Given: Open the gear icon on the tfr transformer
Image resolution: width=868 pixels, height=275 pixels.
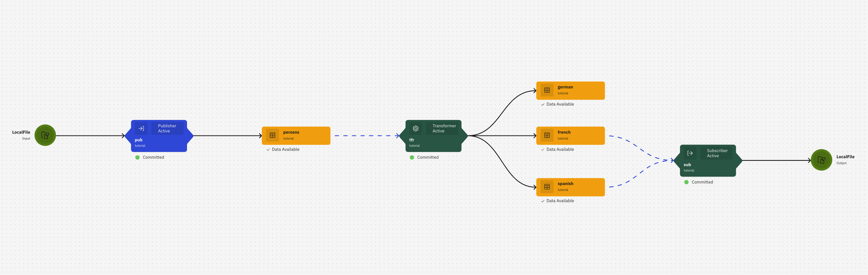Looking at the screenshot, I should [415, 128].
